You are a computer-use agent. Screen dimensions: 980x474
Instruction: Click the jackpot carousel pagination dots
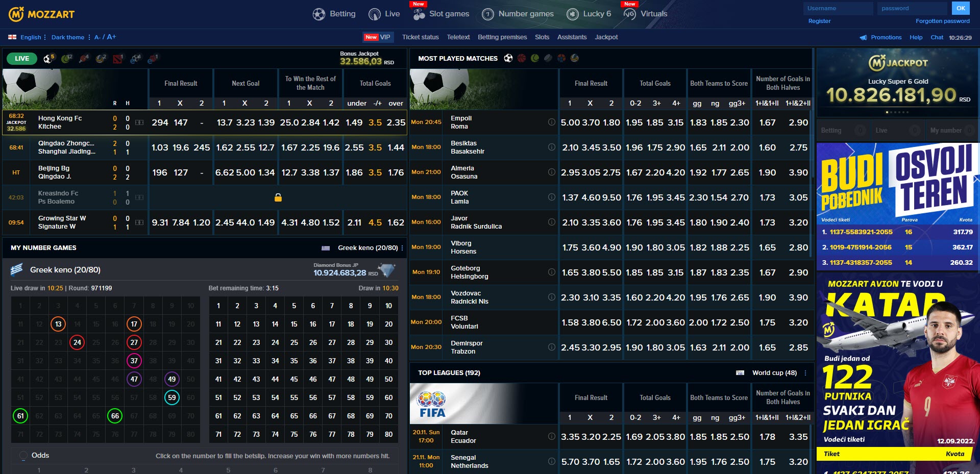(897, 112)
